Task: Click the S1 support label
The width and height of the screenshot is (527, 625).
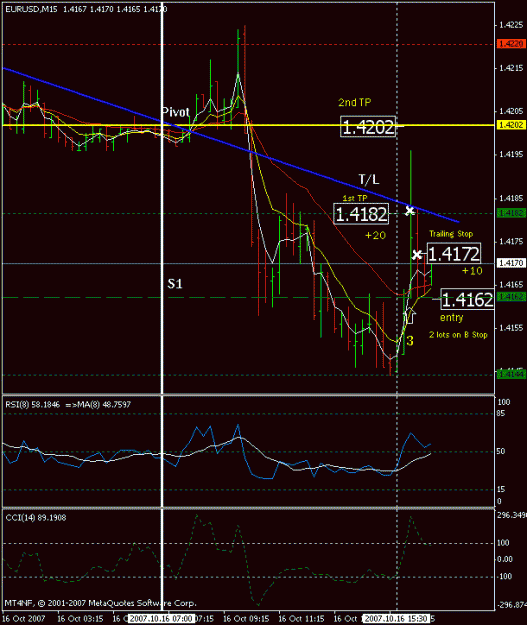Action: pyautogui.click(x=175, y=283)
